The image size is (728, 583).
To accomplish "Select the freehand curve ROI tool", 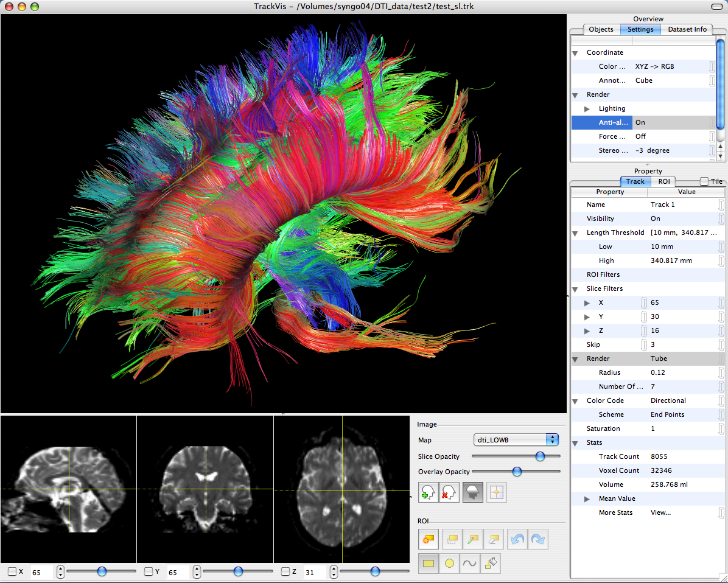I will (x=469, y=564).
